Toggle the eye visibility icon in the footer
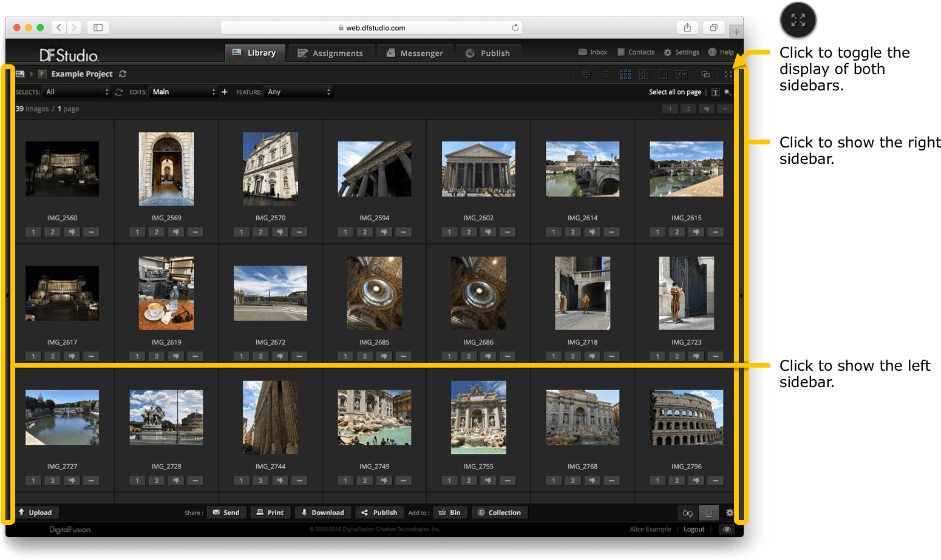The width and height of the screenshot is (941, 560). 726,529
